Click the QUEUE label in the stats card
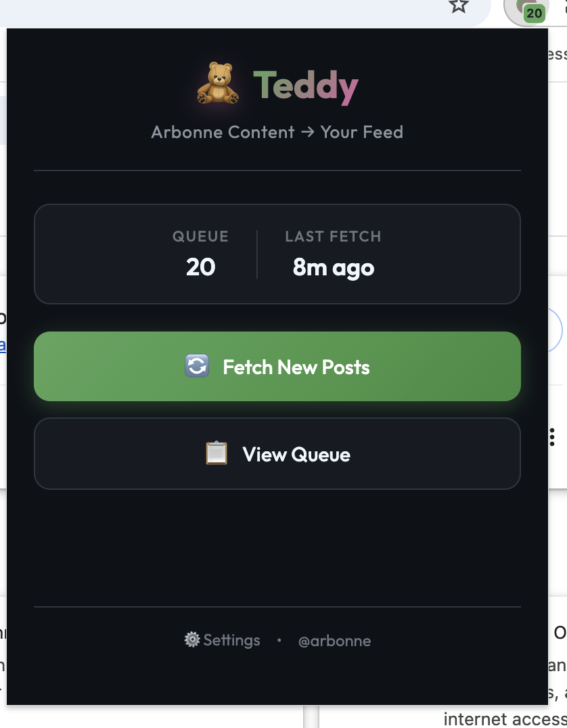Viewport: 567px width, 728px height. click(200, 237)
